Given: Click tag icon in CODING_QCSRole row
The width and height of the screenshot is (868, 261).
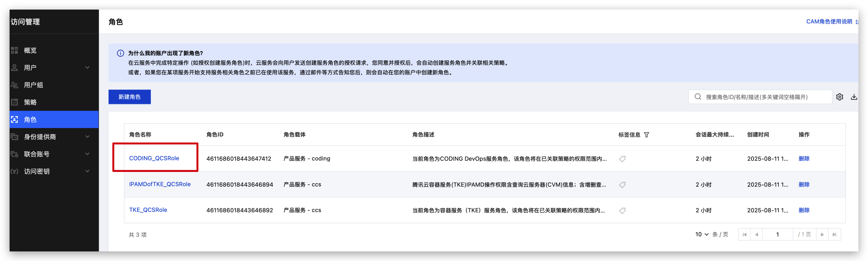Looking at the screenshot, I should click(622, 159).
